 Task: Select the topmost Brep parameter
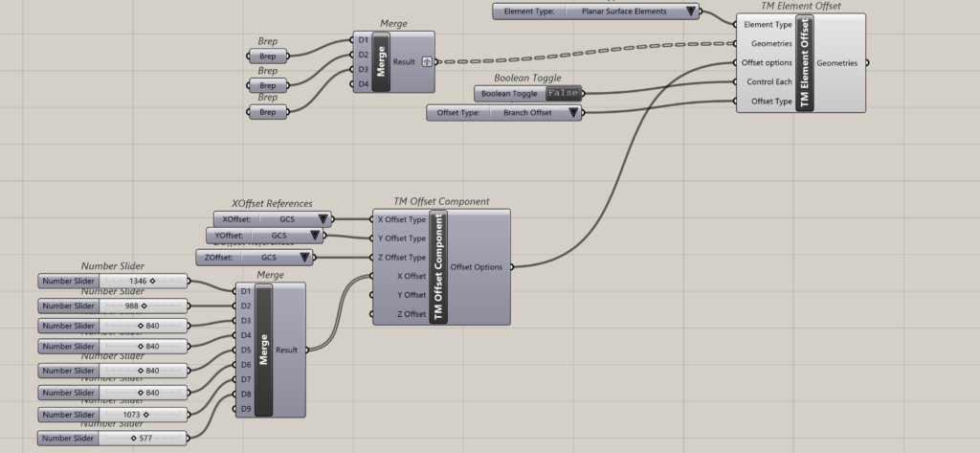pyautogui.click(x=268, y=57)
